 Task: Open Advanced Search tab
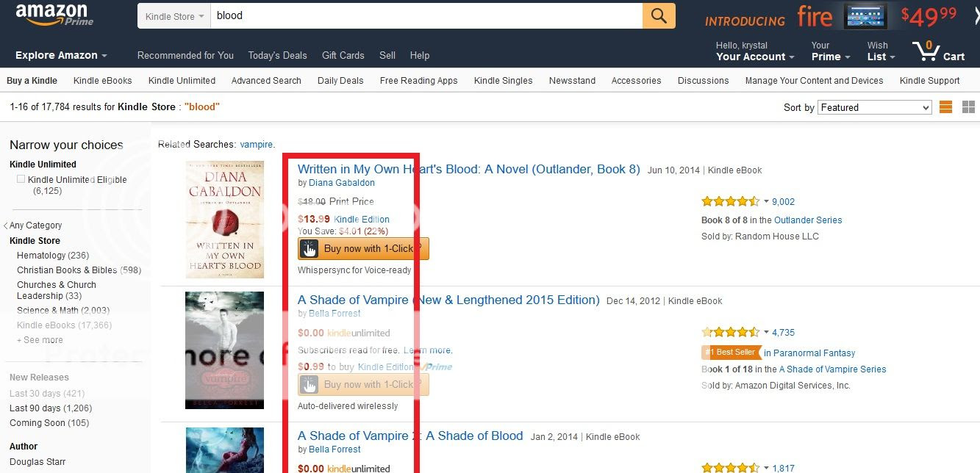(x=266, y=81)
